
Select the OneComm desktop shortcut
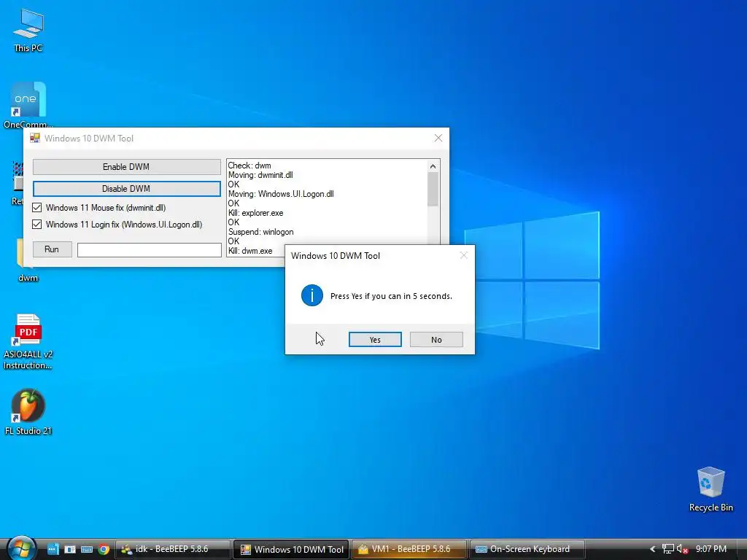tap(28, 106)
